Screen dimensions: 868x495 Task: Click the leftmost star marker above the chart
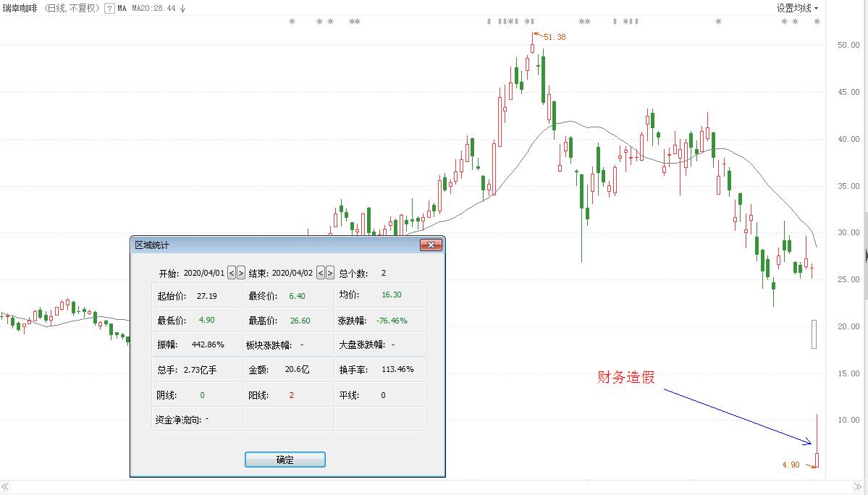pyautogui.click(x=292, y=22)
